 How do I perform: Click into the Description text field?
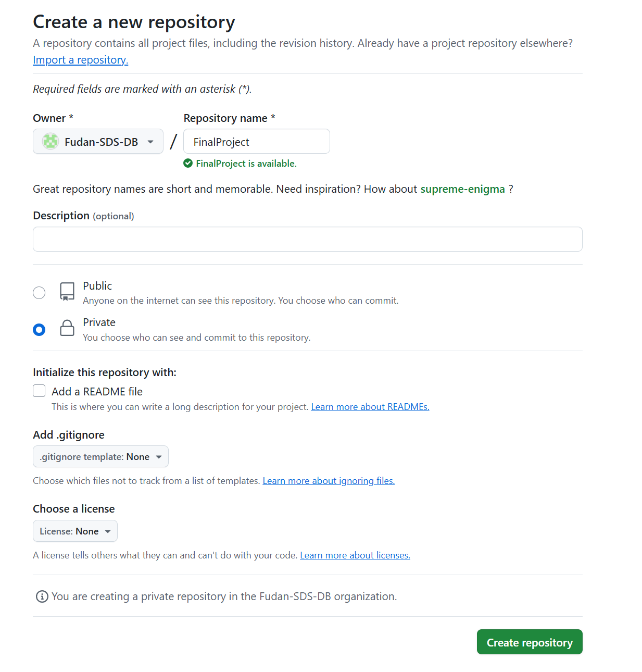308,239
